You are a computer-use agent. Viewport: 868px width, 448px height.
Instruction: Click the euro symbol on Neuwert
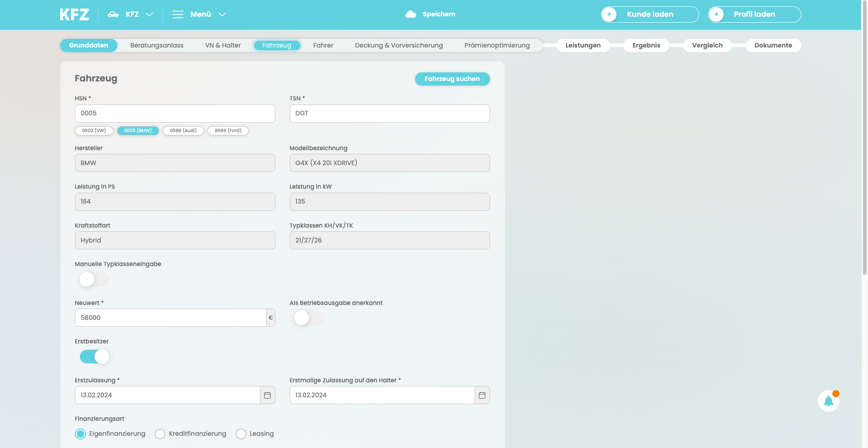pyautogui.click(x=270, y=318)
